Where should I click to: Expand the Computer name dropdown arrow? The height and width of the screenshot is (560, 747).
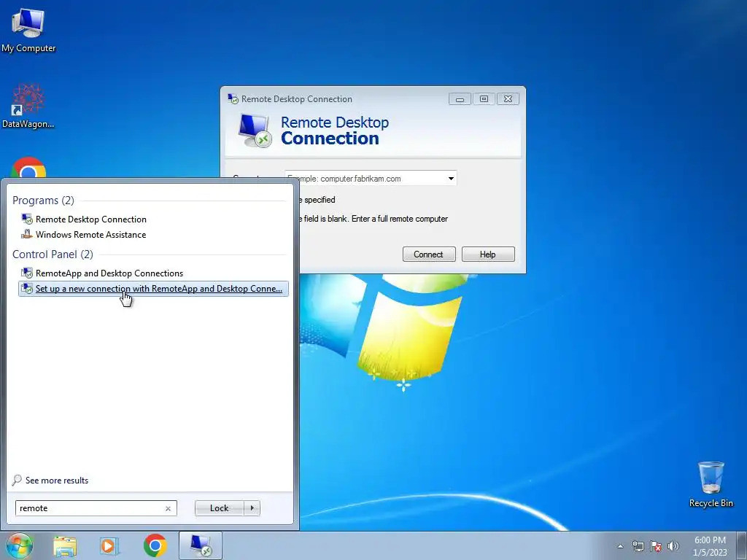tap(451, 179)
